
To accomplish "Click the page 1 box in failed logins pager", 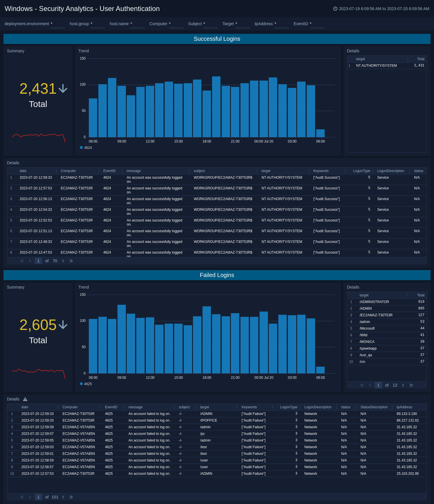I will pyautogui.click(x=38, y=497).
